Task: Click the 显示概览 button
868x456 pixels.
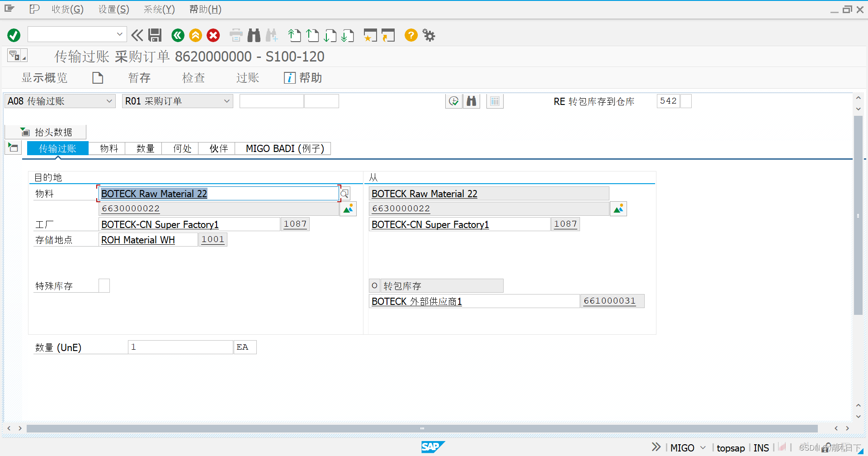Action: (44, 78)
